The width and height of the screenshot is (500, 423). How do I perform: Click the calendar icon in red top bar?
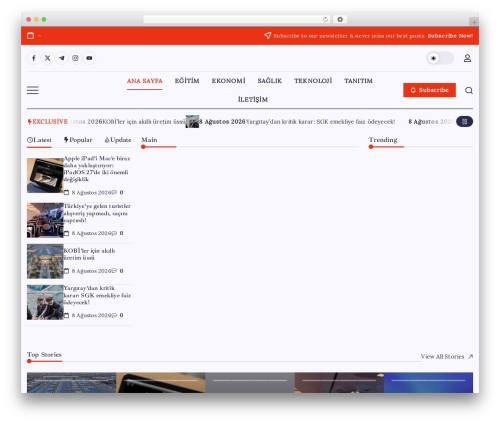(30, 35)
